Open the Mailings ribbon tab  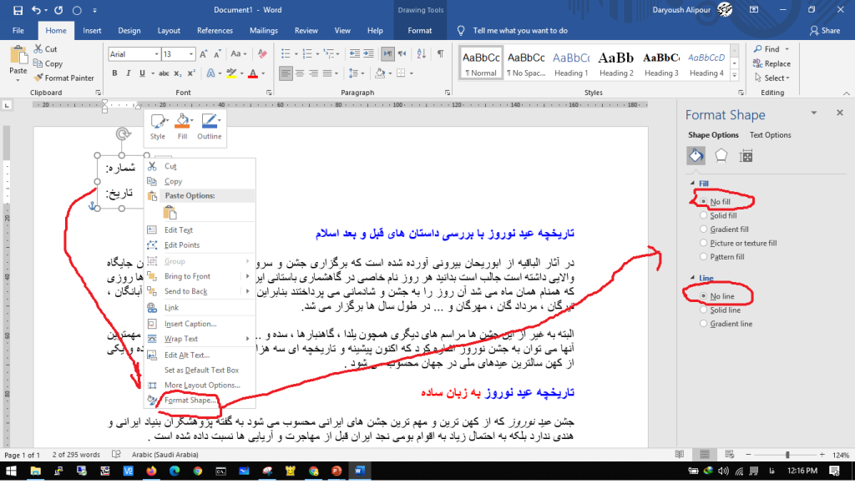pyautogui.click(x=263, y=31)
